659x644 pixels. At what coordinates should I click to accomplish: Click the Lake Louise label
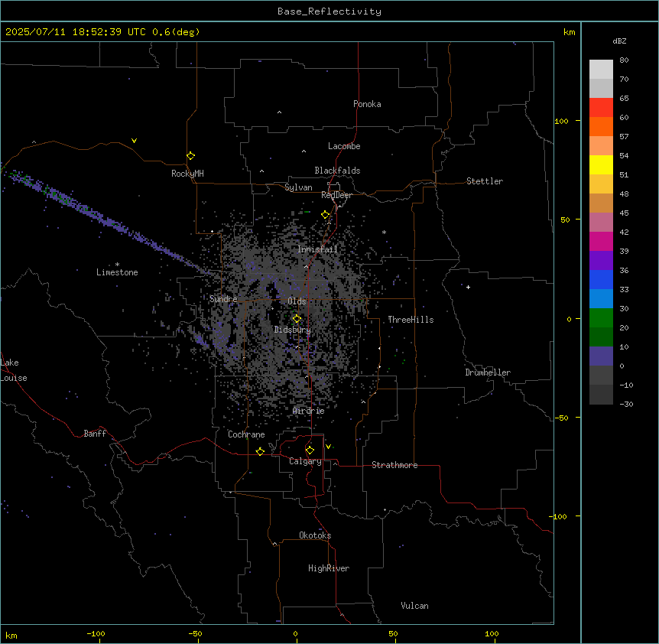tap(14, 370)
